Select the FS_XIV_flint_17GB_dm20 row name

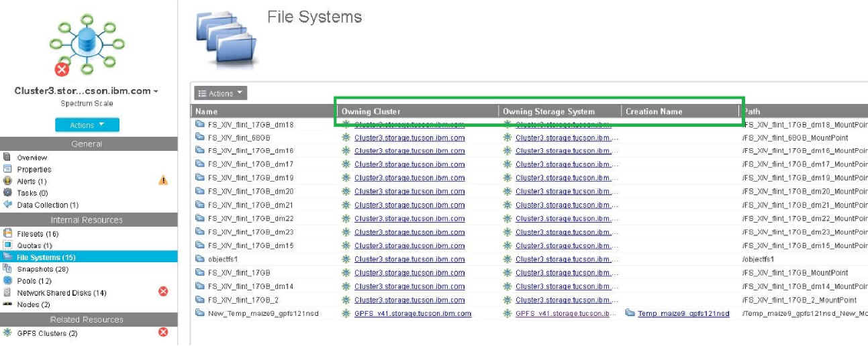[x=250, y=191]
